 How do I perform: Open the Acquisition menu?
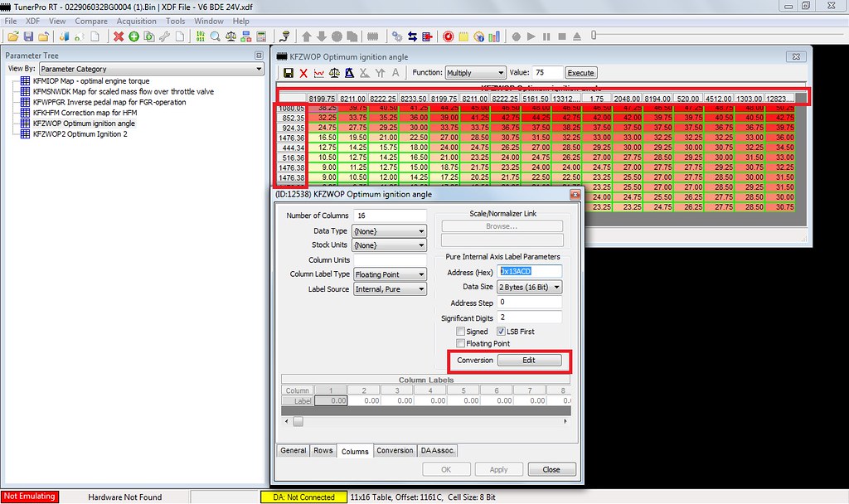click(137, 21)
